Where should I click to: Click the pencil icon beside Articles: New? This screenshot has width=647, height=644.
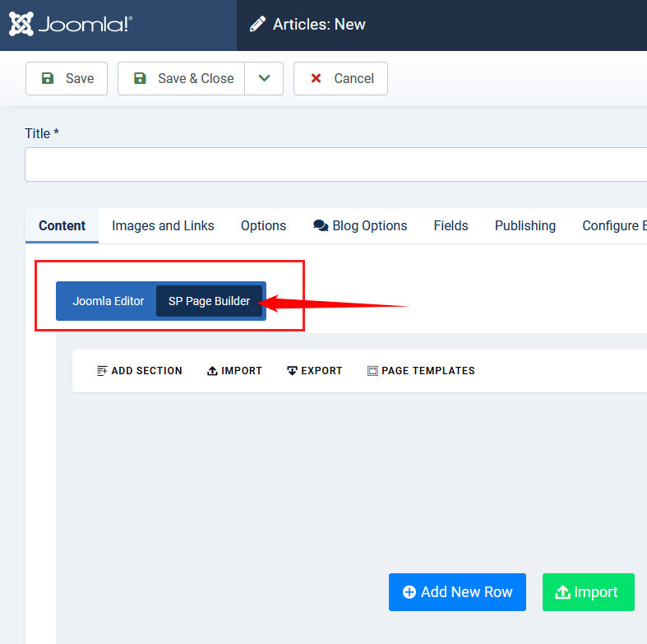258,25
